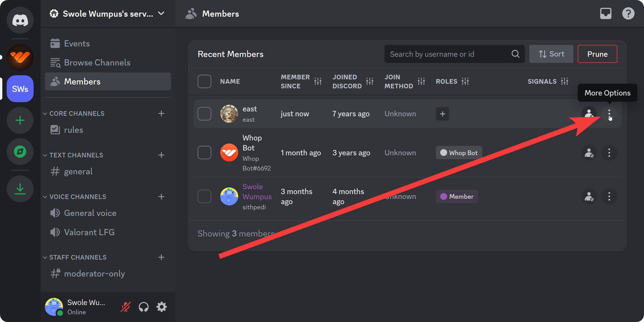Open the inbox icon at top right

[606, 13]
